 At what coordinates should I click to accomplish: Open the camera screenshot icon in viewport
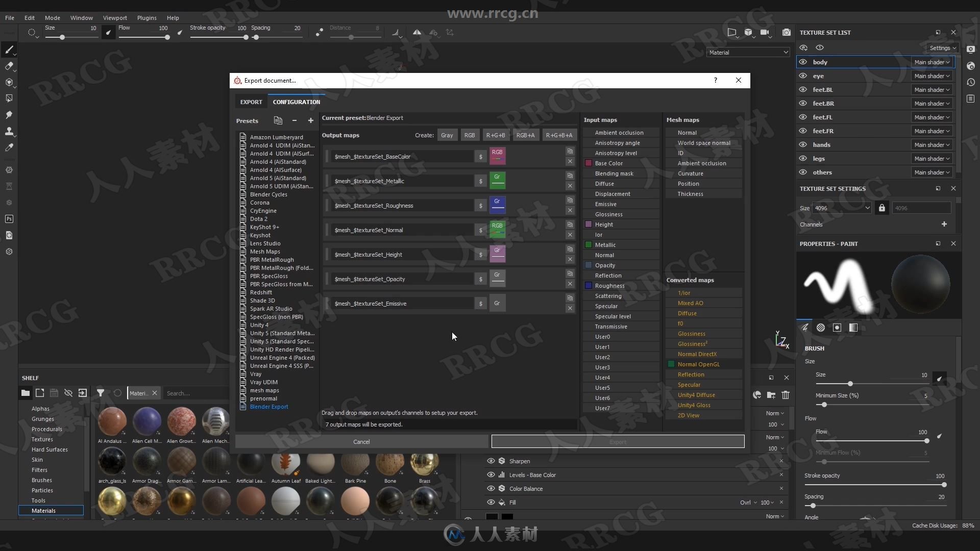[x=787, y=32]
